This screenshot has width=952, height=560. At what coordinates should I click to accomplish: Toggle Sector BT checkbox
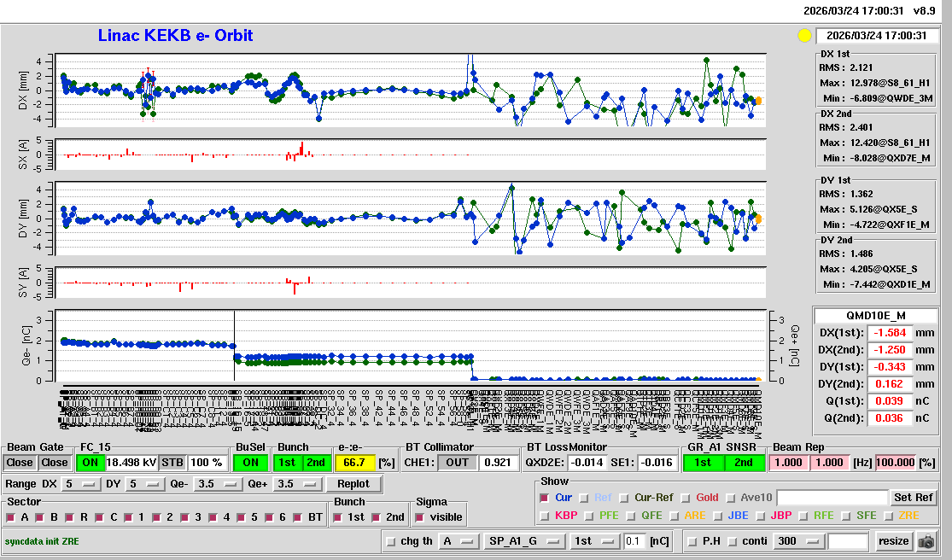pos(297,517)
